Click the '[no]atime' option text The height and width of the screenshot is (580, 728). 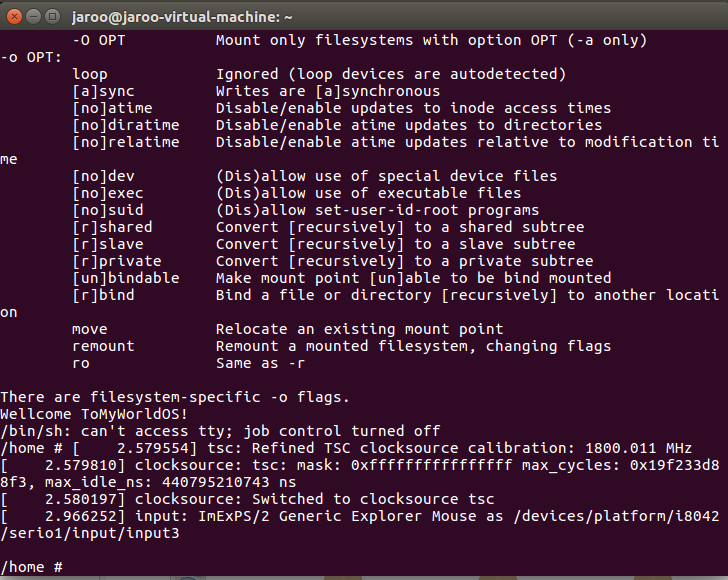point(112,108)
